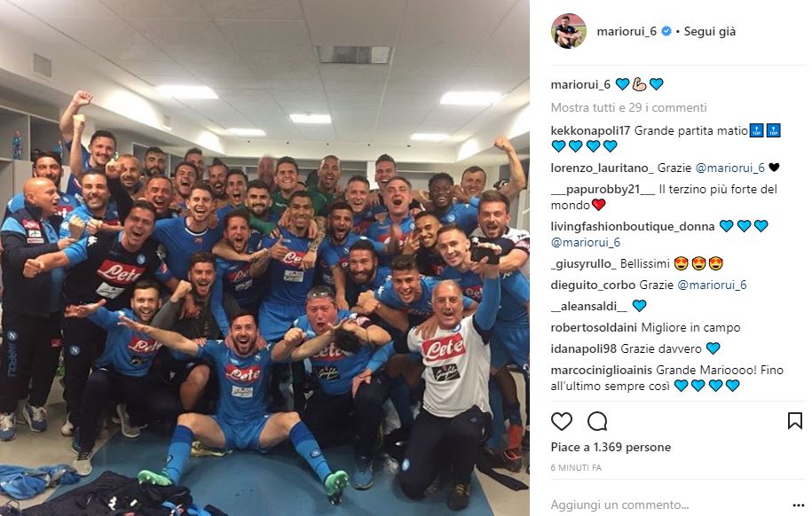The height and width of the screenshot is (516, 812).
Task: Like the post with the heart icon
Action: click(562, 421)
